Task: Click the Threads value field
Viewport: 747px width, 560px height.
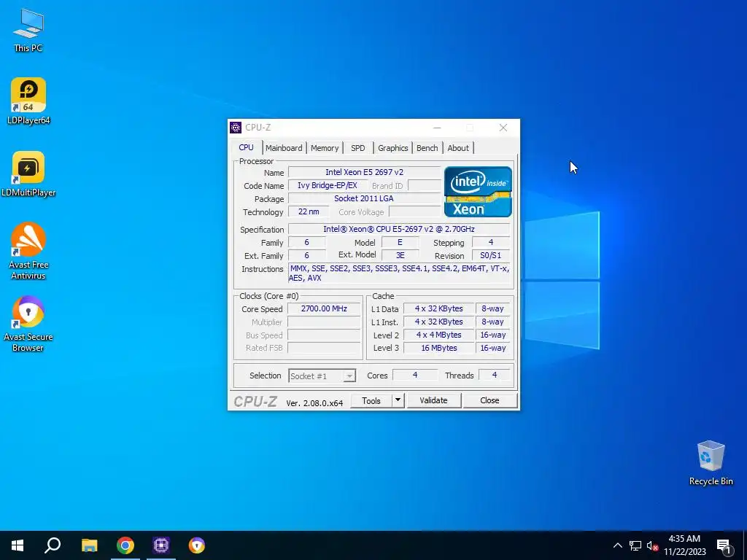Action: [x=494, y=376]
